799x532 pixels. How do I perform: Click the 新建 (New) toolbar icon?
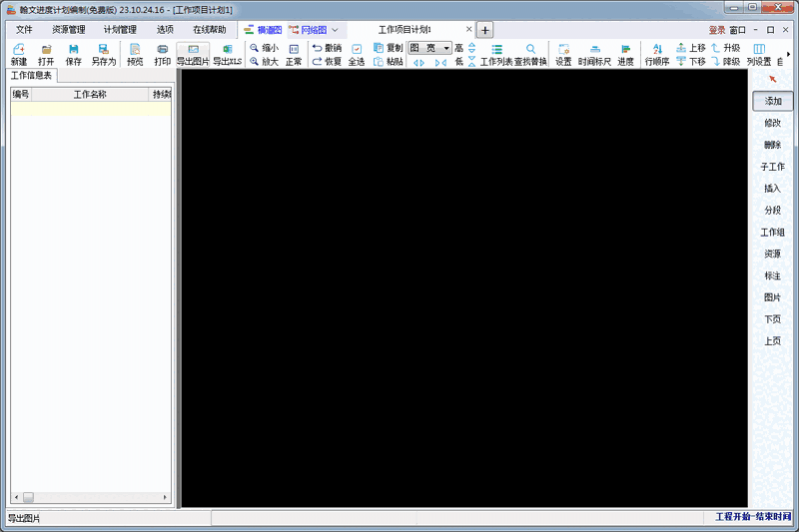coord(19,54)
